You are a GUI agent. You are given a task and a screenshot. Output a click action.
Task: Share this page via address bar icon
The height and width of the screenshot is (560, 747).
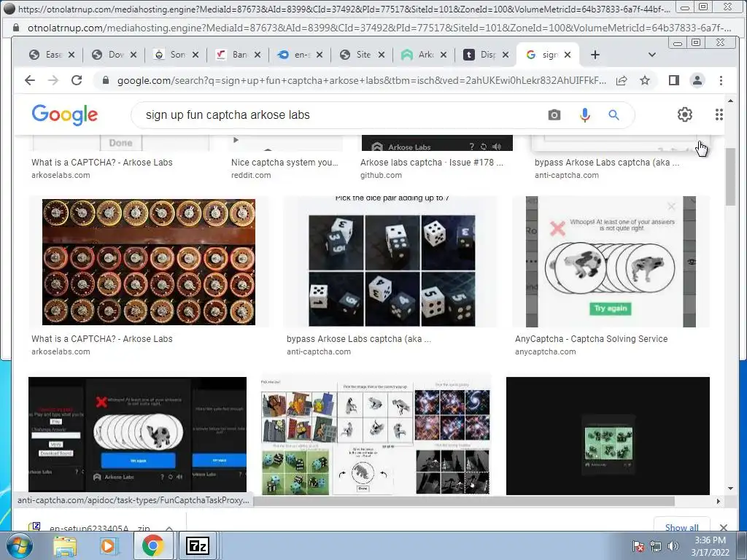[x=622, y=80]
